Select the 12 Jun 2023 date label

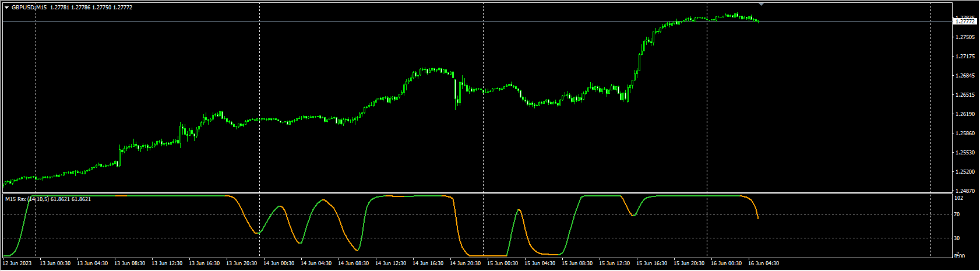pos(17,263)
